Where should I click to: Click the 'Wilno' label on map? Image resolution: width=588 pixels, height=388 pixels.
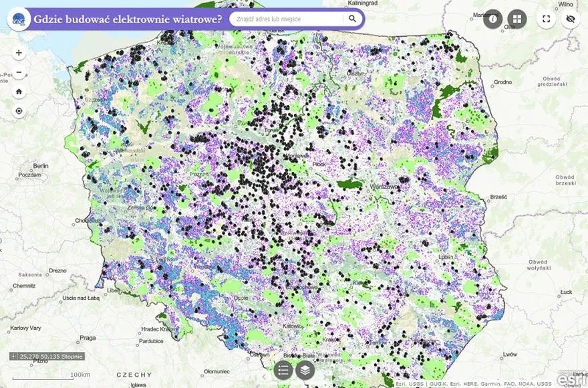(566, 4)
